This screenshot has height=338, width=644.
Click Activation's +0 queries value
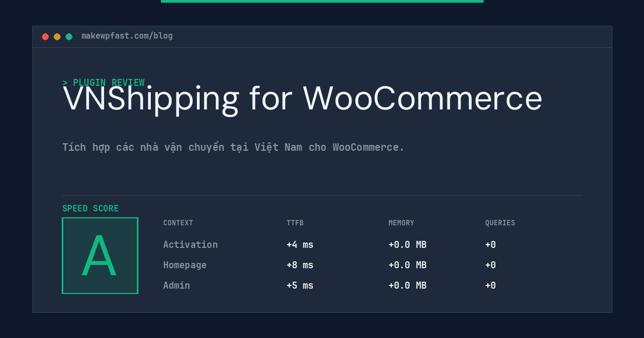491,245
